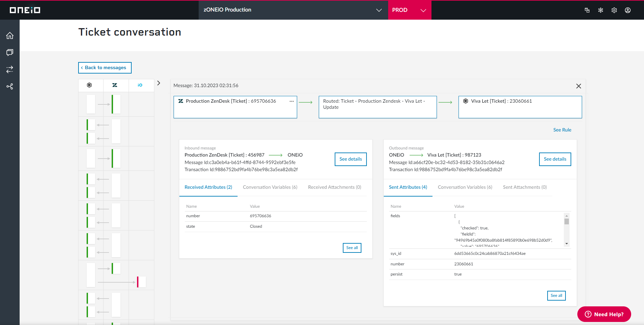Select the Production ZenDesk [Ticket] card title
Viewport: 644px width, 325px height.
coord(231,101)
